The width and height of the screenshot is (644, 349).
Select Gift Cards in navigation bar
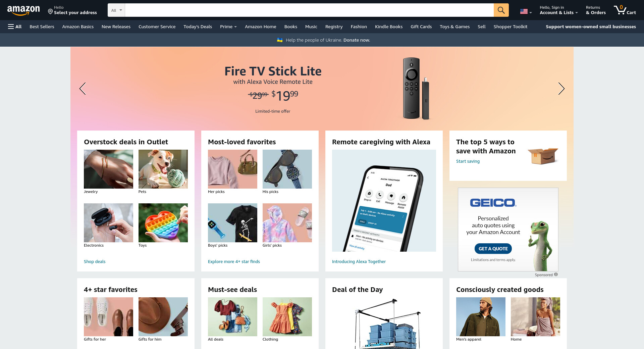[x=421, y=27]
